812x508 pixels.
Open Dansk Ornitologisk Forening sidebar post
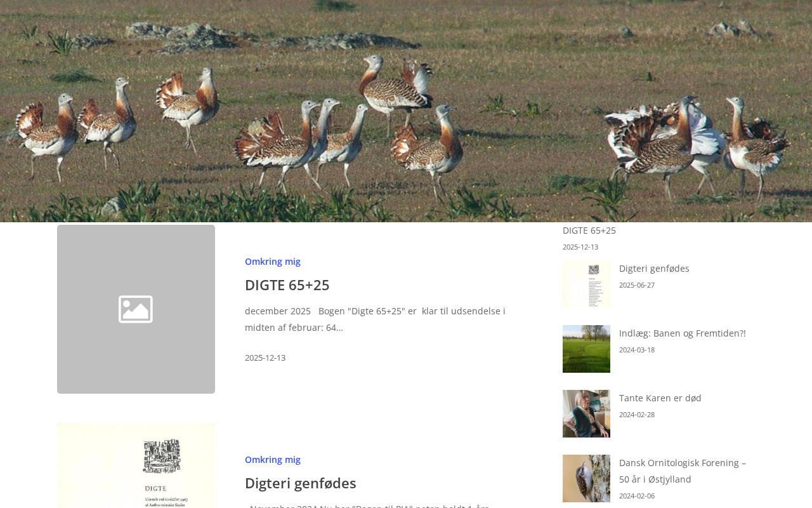[x=683, y=471]
